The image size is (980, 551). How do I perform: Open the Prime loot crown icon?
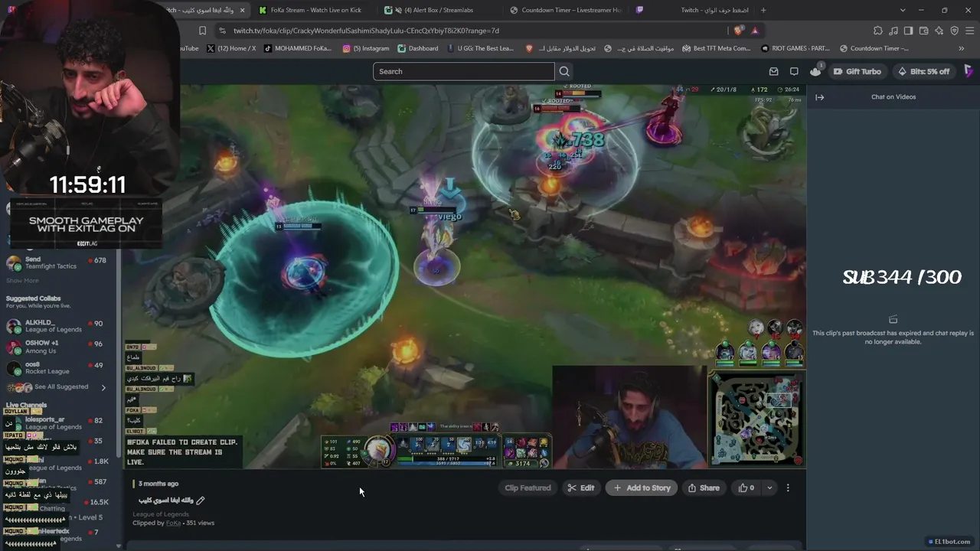(815, 71)
